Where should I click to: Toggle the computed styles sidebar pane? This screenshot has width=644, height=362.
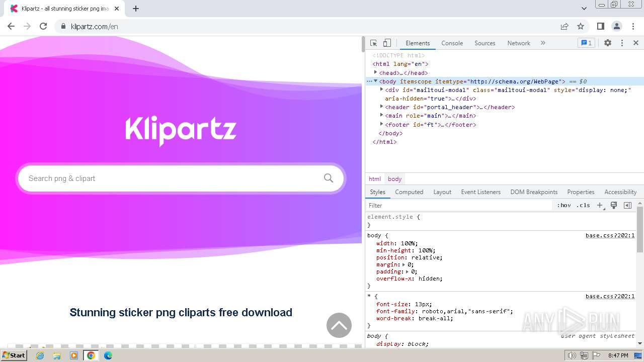pyautogui.click(x=627, y=205)
